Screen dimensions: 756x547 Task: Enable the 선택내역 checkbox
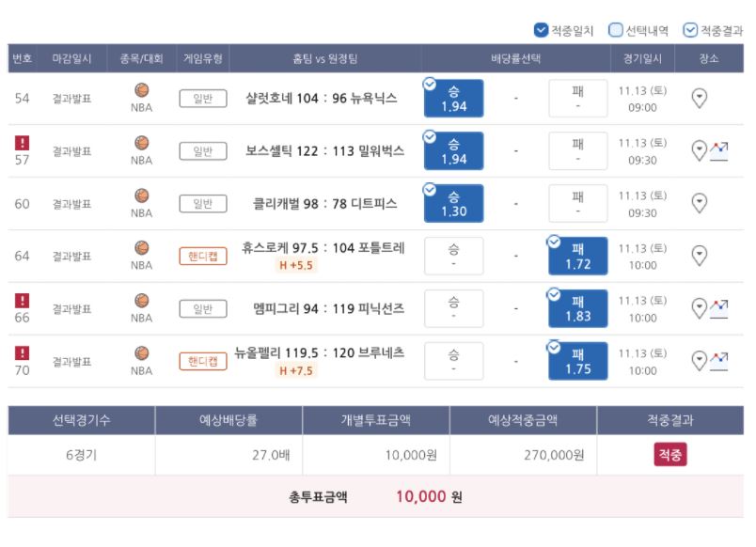pos(616,30)
